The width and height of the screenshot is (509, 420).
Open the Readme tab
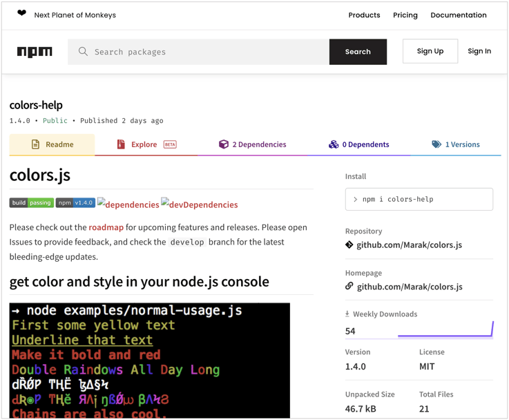click(x=52, y=145)
